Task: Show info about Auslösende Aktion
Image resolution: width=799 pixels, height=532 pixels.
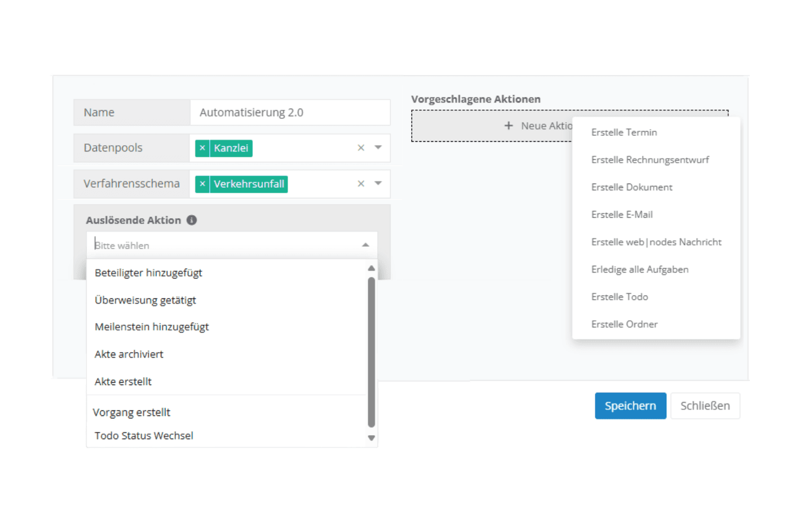Action: pos(192,220)
